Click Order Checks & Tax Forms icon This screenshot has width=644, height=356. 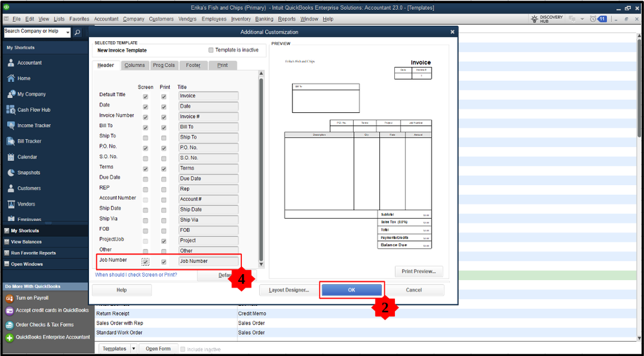click(x=10, y=325)
